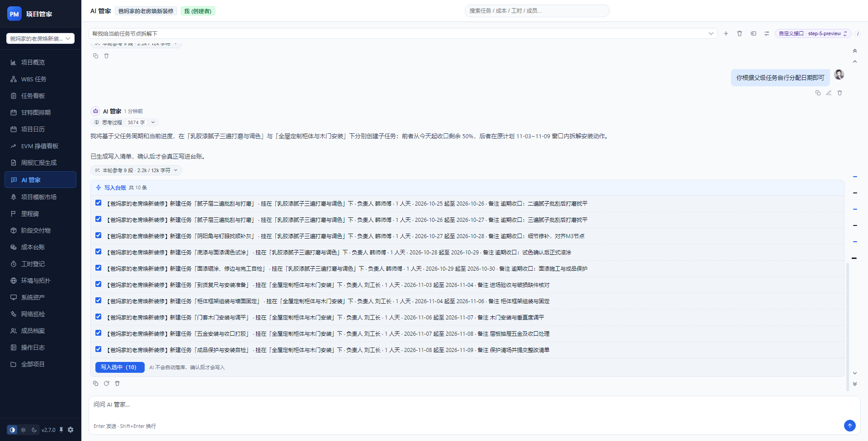The width and height of the screenshot is (868, 441).
Task: Uncheck the 五金安装与收口打胶 task checkbox
Action: pyautogui.click(x=98, y=333)
